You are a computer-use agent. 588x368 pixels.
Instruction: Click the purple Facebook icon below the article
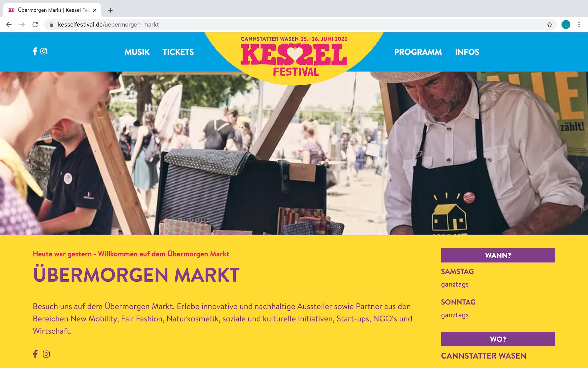coord(35,354)
